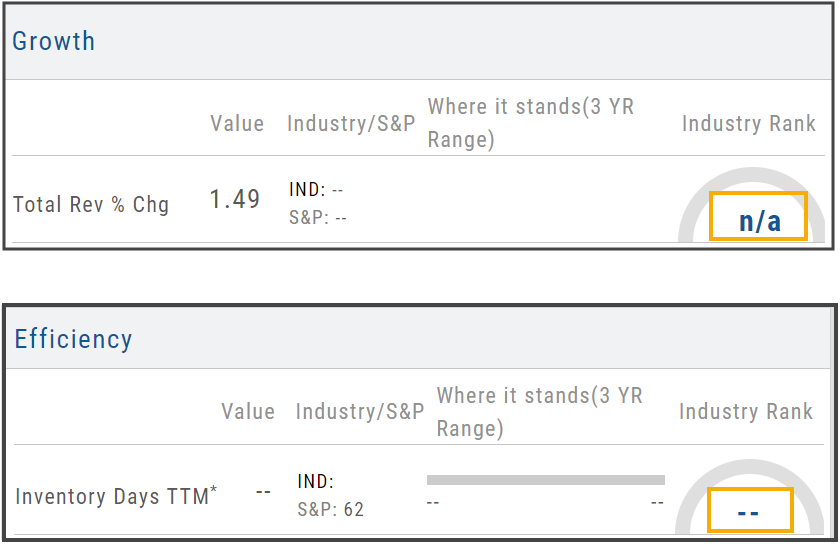Open the Efficiency section header
Screen dimensions: 840x544
[x=73, y=340]
